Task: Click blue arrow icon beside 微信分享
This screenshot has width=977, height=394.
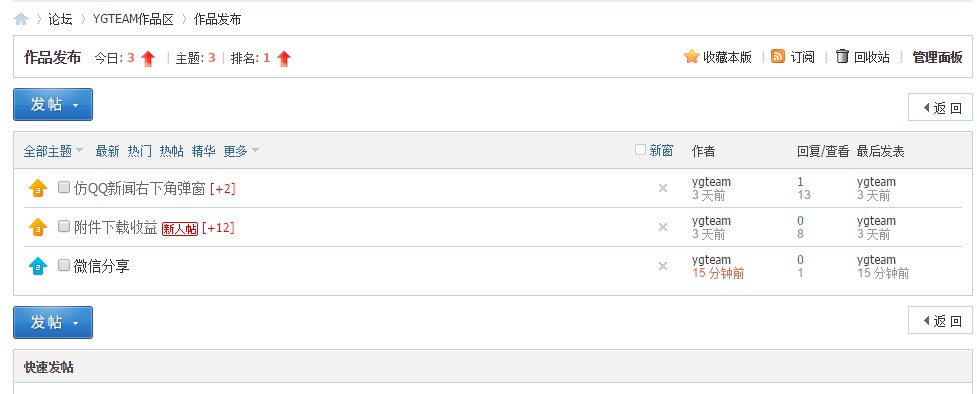Action: pyautogui.click(x=38, y=266)
